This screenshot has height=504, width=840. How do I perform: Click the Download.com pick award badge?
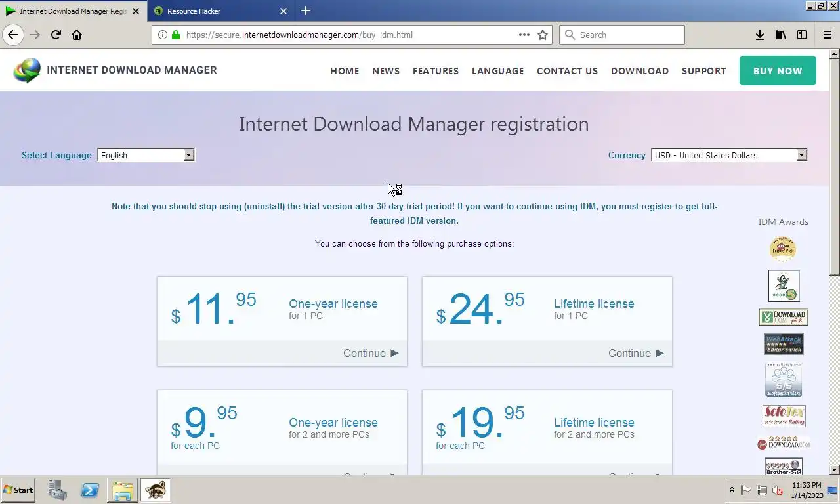(784, 317)
